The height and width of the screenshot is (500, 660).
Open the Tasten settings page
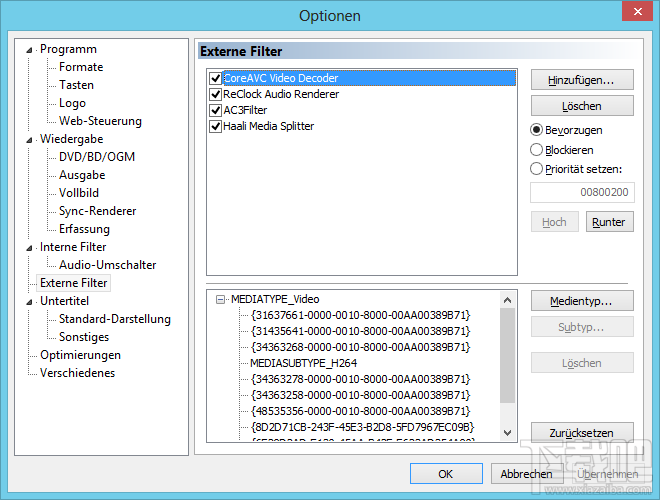point(76,85)
